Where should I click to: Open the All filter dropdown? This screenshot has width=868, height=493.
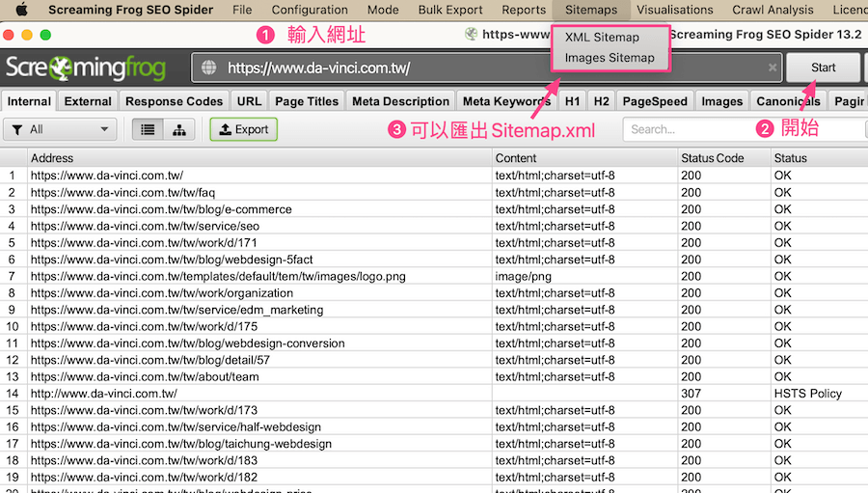point(61,129)
